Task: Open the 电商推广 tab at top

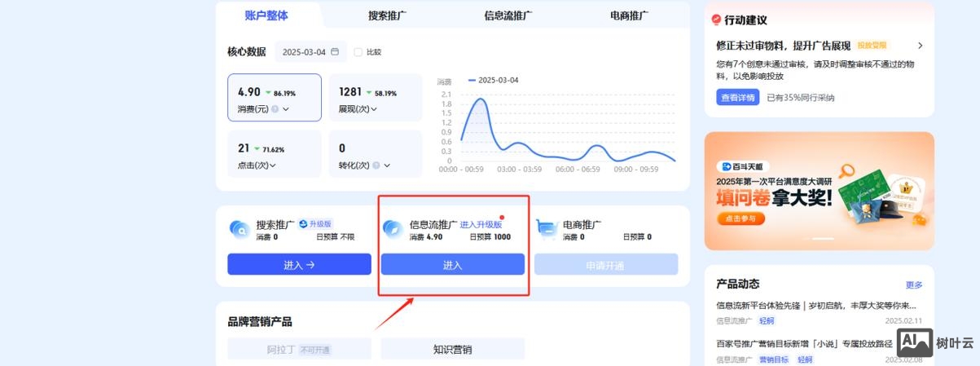Action: coord(629,15)
